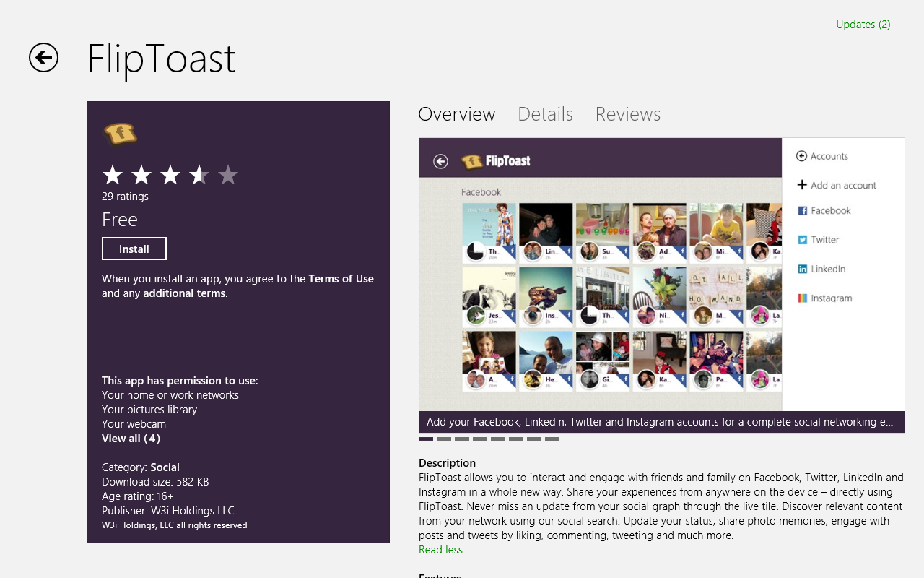Select the second screenshot indicator dash
Image resolution: width=924 pixels, height=578 pixels.
444,439
